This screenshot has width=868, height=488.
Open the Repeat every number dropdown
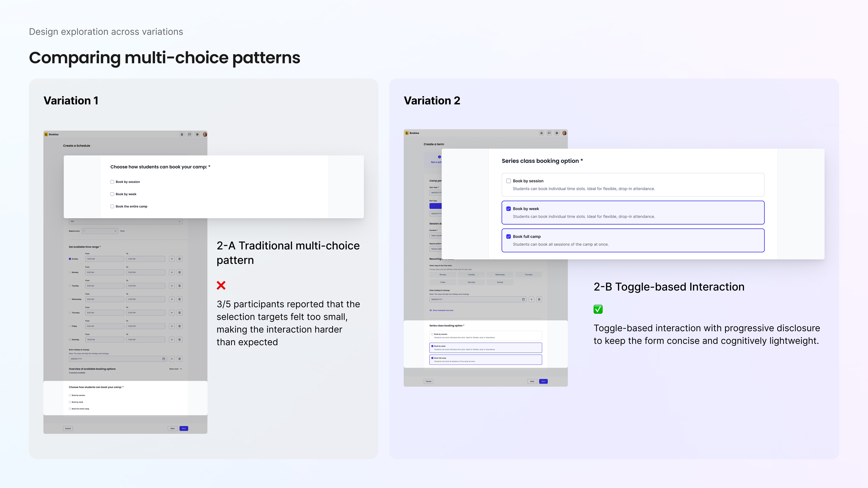(x=100, y=231)
